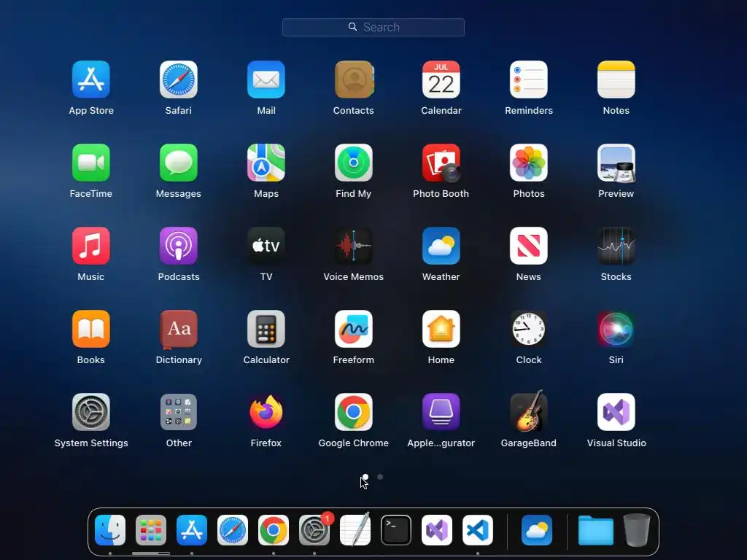Open Finder in the Dock

click(110, 530)
